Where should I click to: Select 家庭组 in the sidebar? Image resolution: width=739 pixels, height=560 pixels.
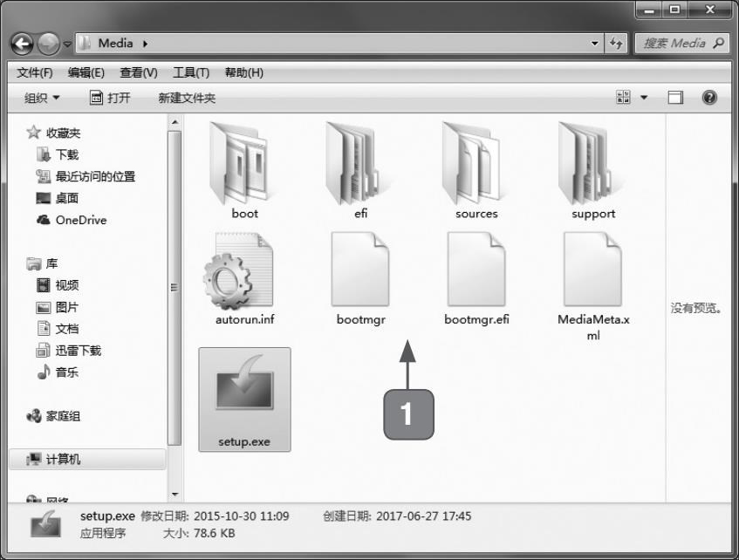[x=53, y=416]
